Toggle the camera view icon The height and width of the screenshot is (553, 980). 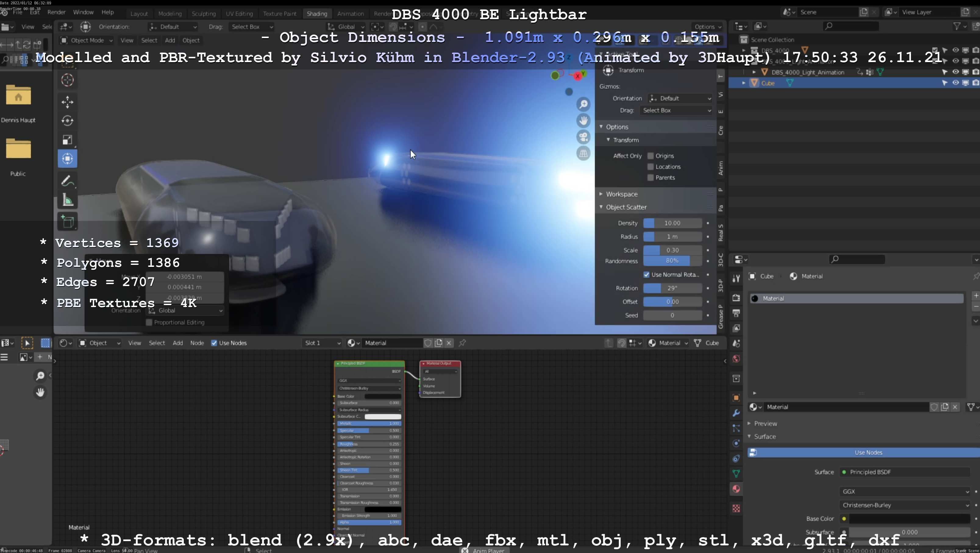[583, 137]
